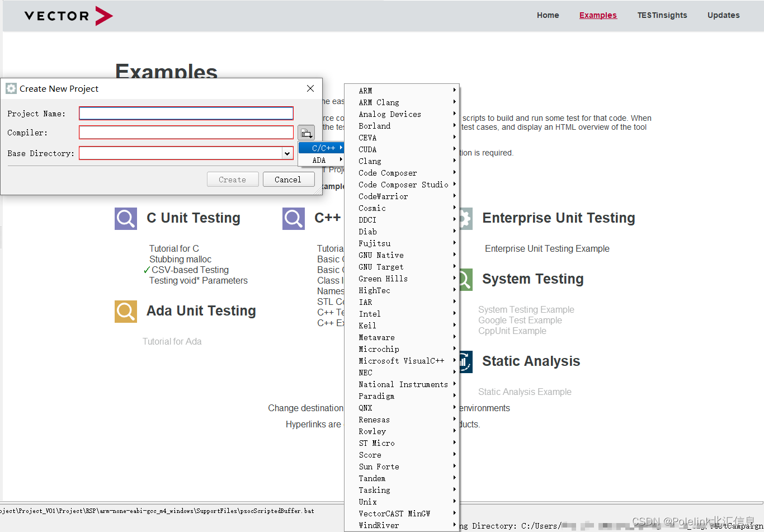Open the HighTec submenu
The height and width of the screenshot is (532, 764).
[402, 290]
